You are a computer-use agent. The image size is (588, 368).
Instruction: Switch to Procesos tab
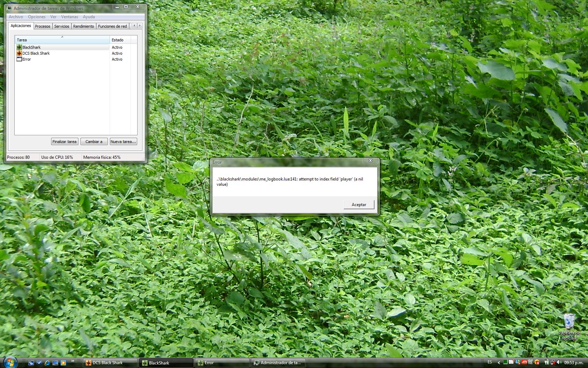tap(43, 26)
